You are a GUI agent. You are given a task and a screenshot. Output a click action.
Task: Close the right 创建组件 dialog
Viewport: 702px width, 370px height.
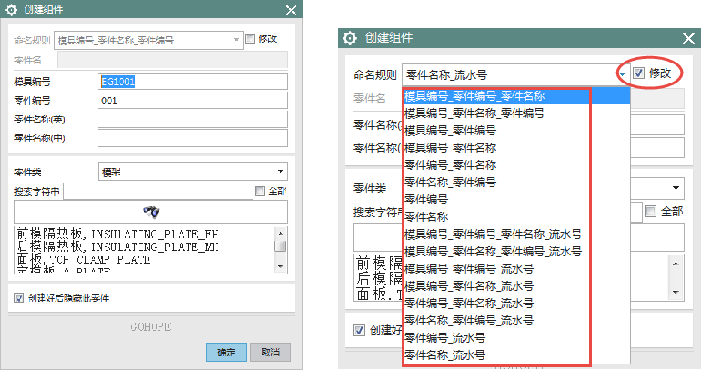(x=689, y=39)
